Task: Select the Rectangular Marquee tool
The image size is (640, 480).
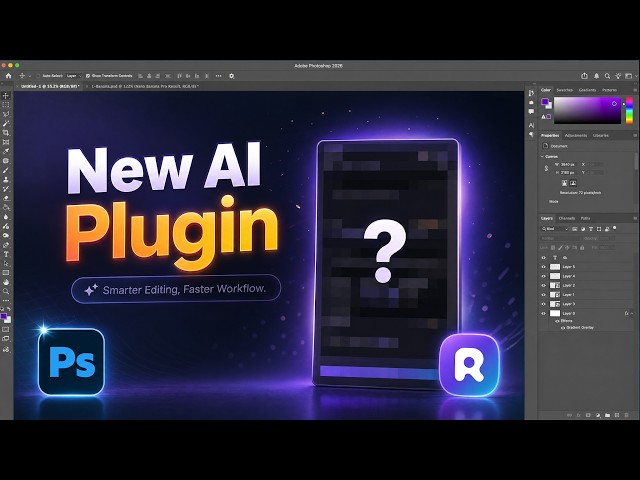Action: pos(6,105)
